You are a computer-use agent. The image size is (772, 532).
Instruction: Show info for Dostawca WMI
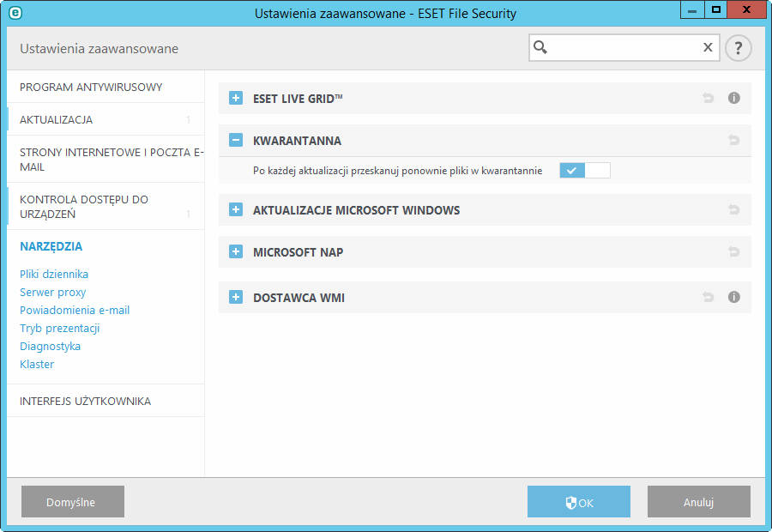tap(733, 297)
